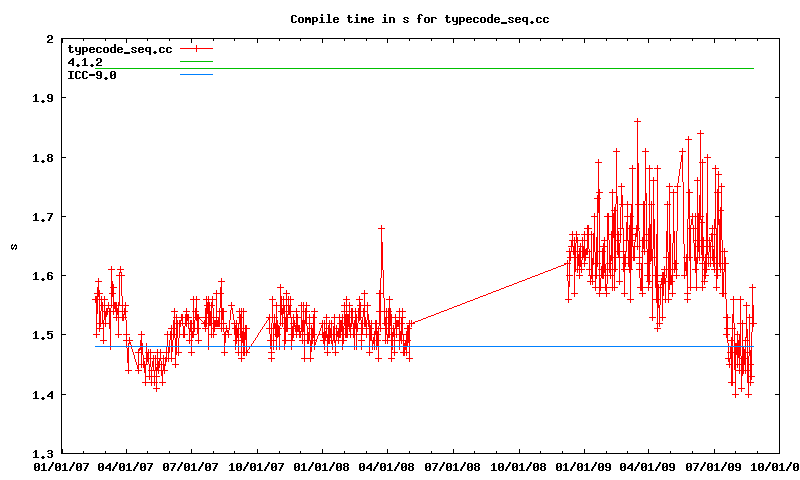
Task: Click the green legend line sample
Action: [x=196, y=61]
